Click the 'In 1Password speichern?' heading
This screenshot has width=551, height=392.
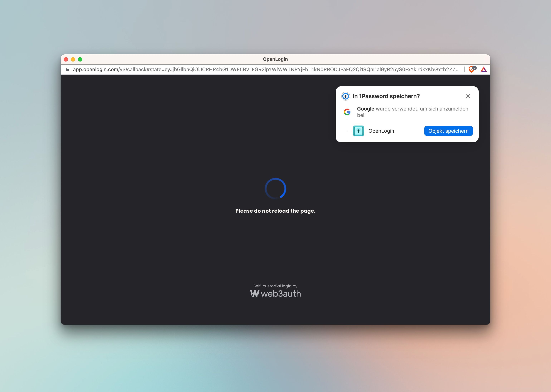coord(386,96)
